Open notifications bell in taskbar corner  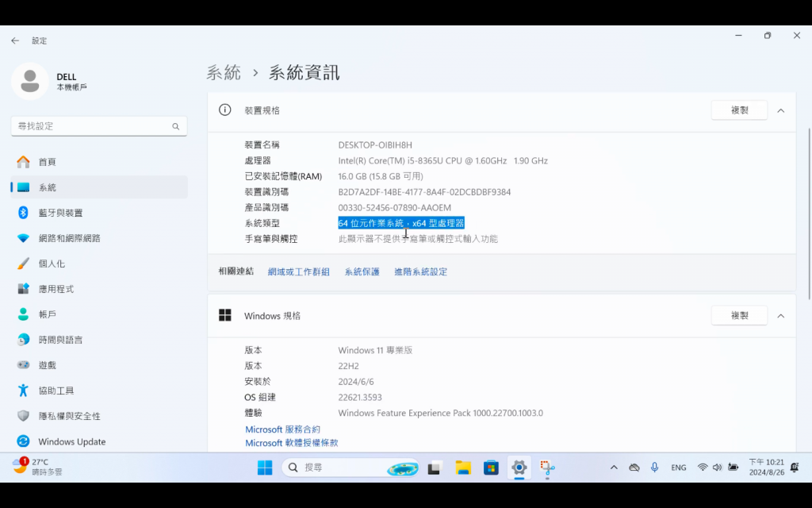(795, 467)
